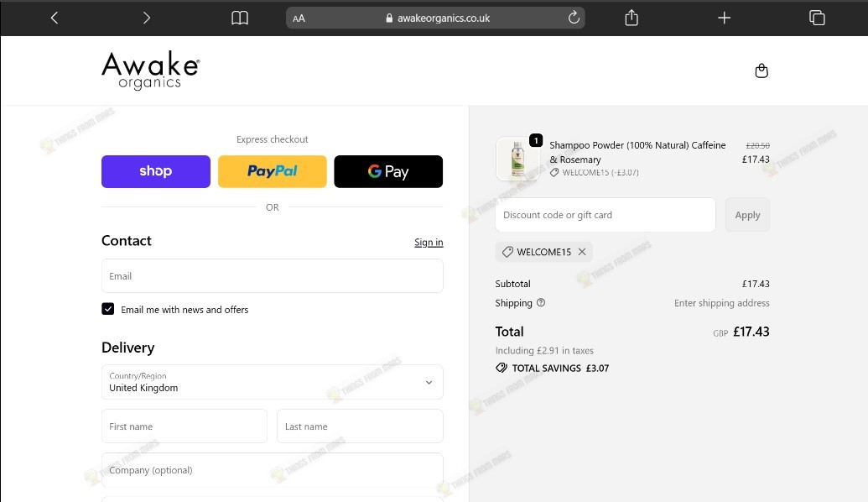Open the Shipping help question icon
Image resolution: width=868 pixels, height=502 pixels.
tap(541, 302)
